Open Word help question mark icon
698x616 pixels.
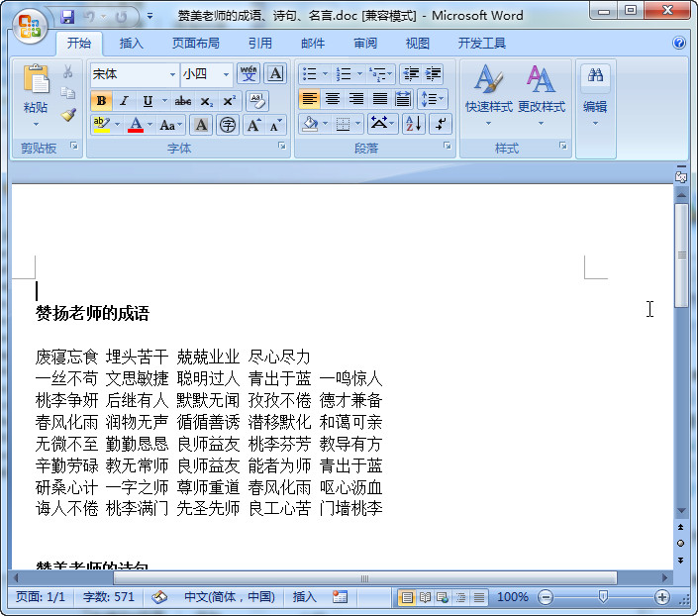679,43
